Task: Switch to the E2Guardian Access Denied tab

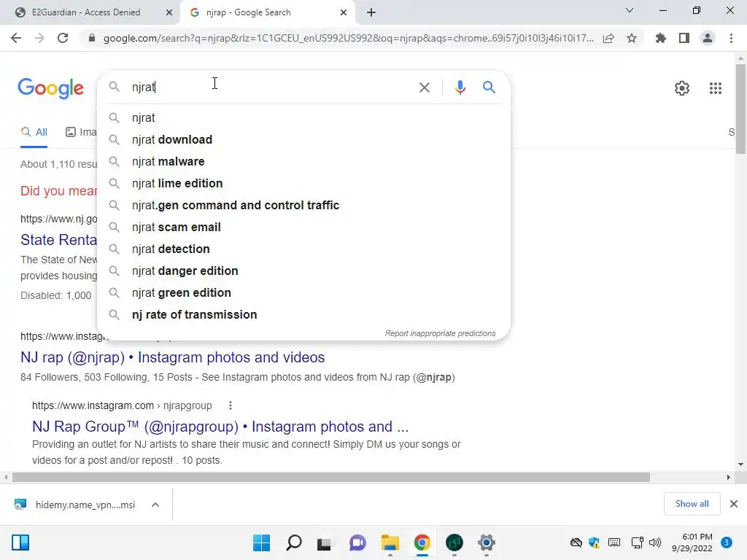Action: point(86,12)
